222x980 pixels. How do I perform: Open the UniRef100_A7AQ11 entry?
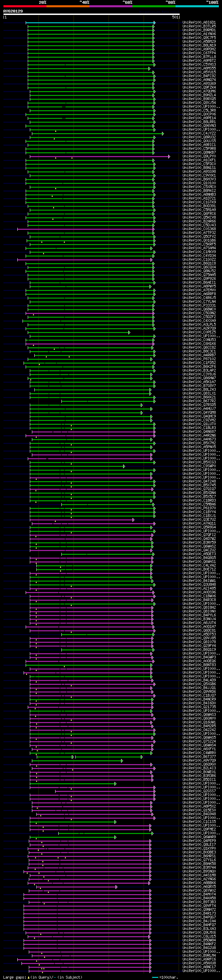pyautogui.click(x=199, y=523)
